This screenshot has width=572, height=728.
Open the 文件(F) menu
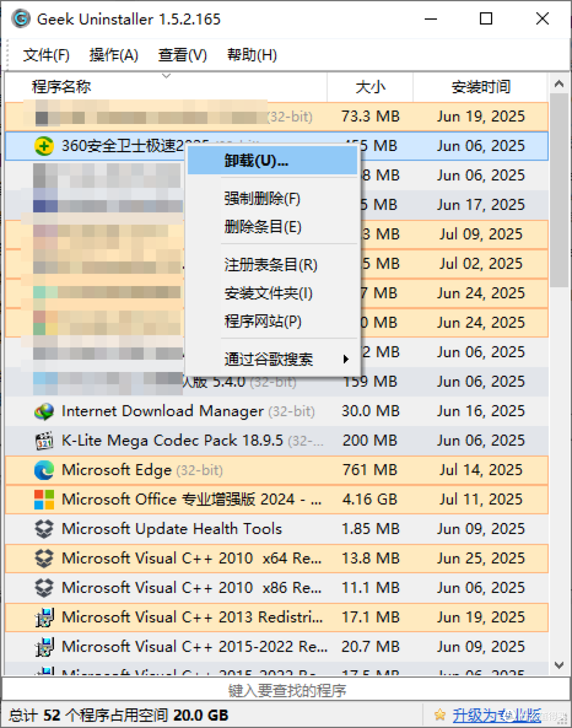click(46, 55)
